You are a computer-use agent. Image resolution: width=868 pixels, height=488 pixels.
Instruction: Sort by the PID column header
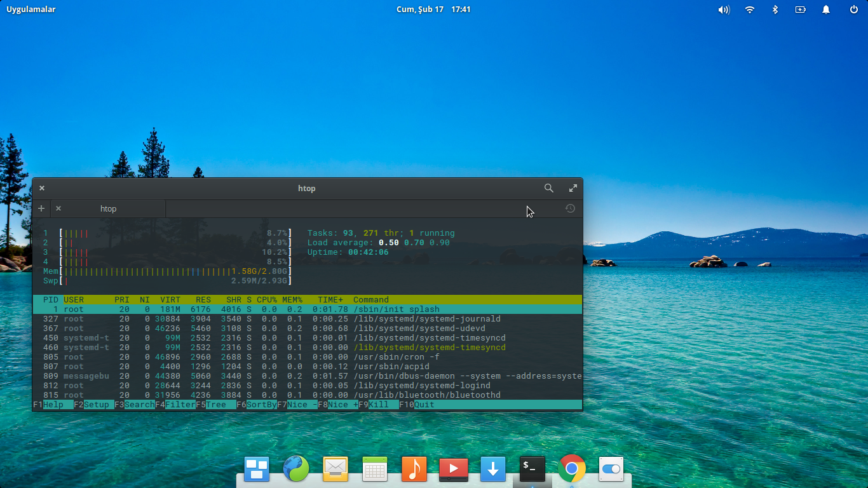51,300
